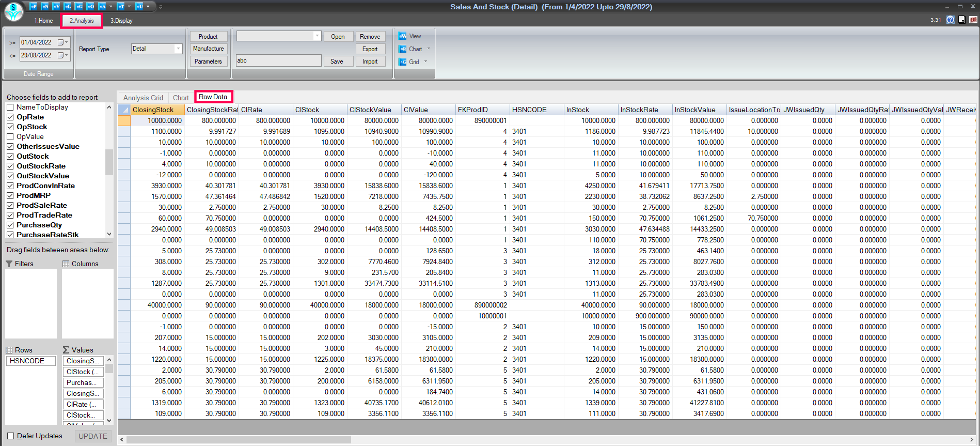Click the ClosingStock column header
The width and height of the screenshot is (980, 446).
coord(157,110)
